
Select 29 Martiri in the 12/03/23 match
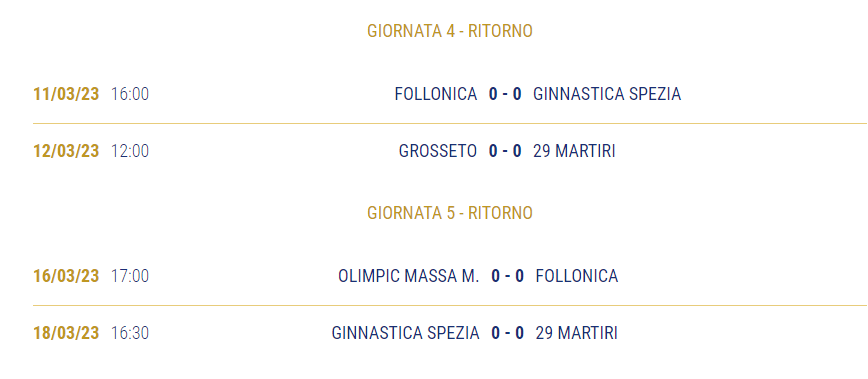(x=574, y=151)
